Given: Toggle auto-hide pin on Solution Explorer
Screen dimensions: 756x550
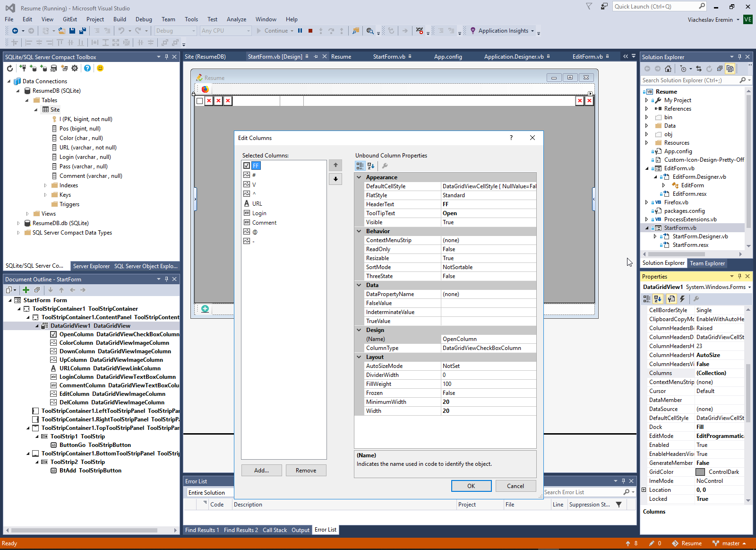Looking at the screenshot, I should 739,57.
